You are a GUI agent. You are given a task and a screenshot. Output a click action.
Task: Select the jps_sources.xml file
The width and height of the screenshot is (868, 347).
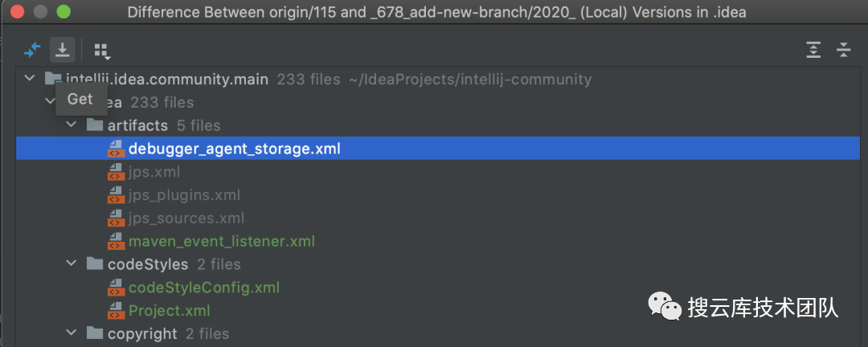[x=186, y=218]
